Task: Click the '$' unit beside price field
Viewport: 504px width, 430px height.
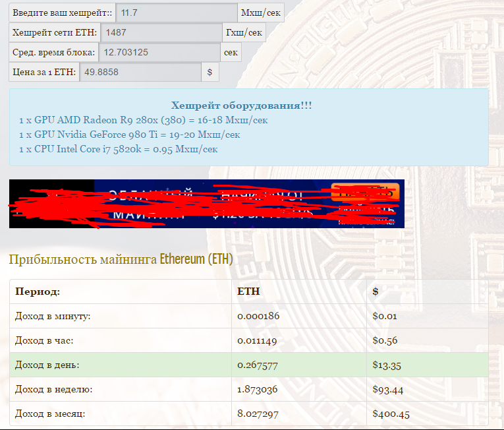Action: tap(210, 72)
